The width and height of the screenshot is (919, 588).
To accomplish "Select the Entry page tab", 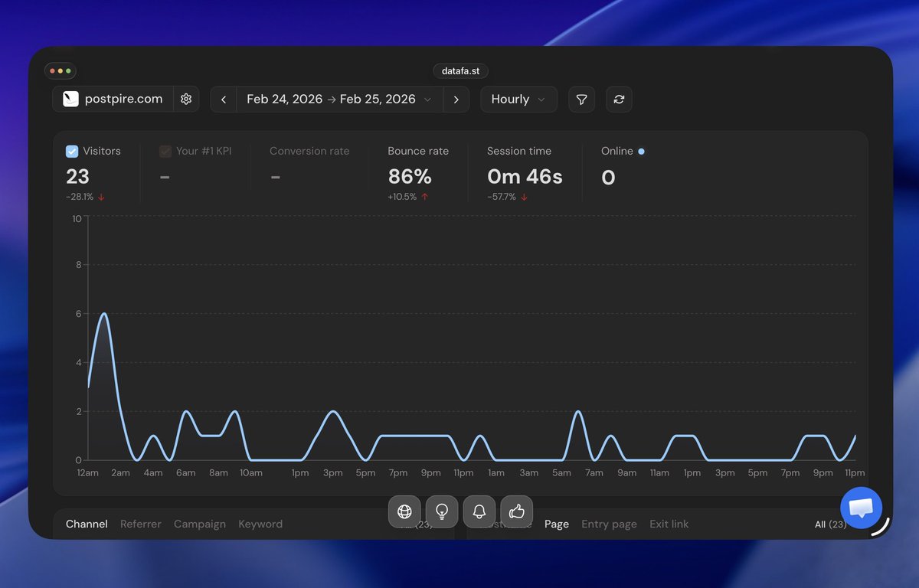I will pyautogui.click(x=609, y=524).
